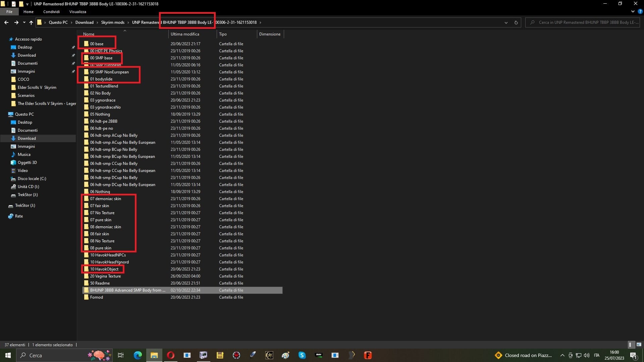
Task: Open the red gear emblem taskbar app
Action: coord(236,355)
